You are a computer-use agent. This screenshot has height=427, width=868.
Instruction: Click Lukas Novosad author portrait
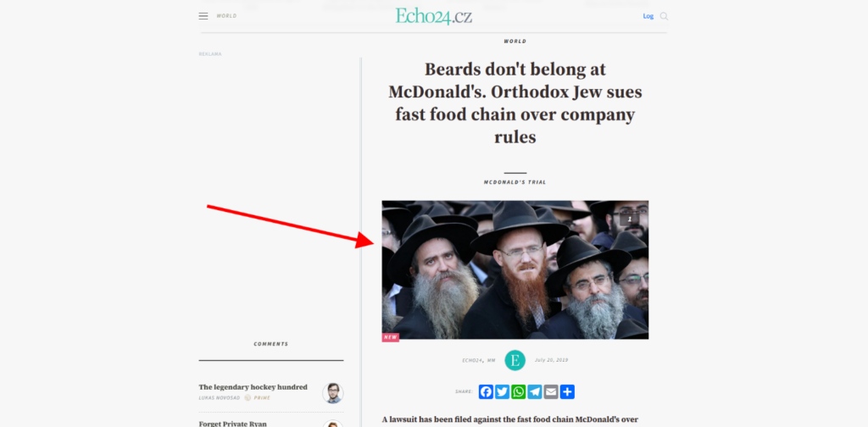pyautogui.click(x=332, y=393)
